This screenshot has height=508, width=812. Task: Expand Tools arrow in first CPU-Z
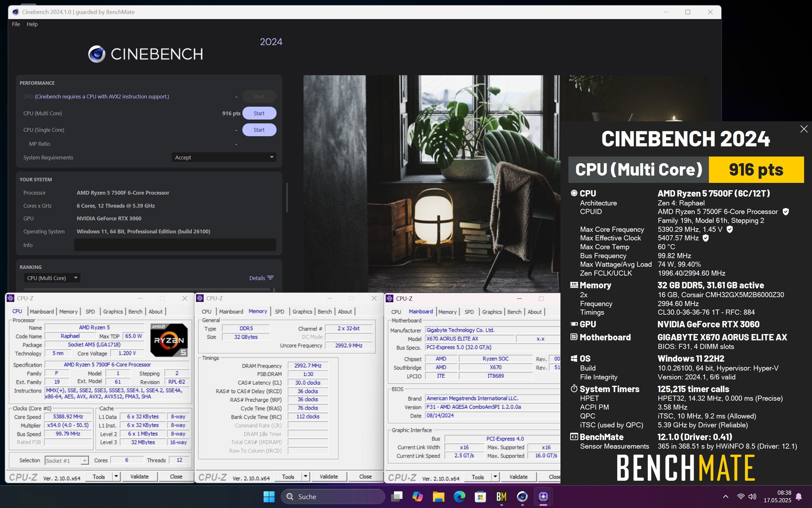pos(116,477)
